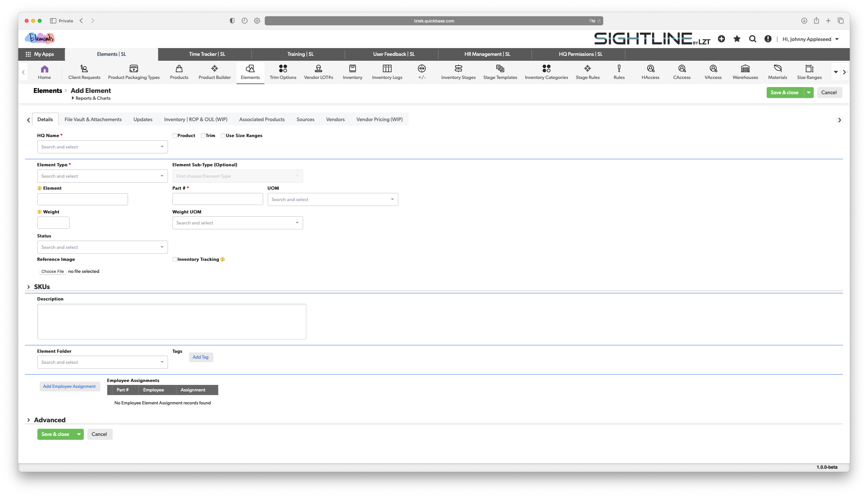Enable the Use Size Ranges checkbox

(223, 135)
